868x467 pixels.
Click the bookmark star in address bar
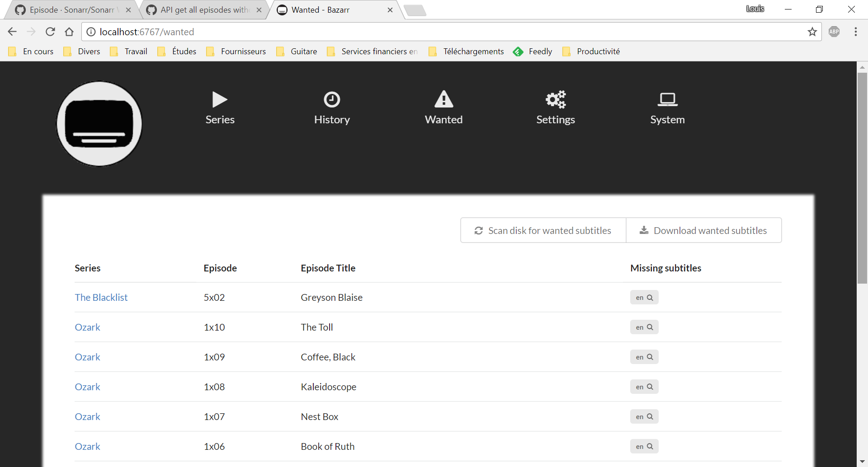tap(812, 32)
